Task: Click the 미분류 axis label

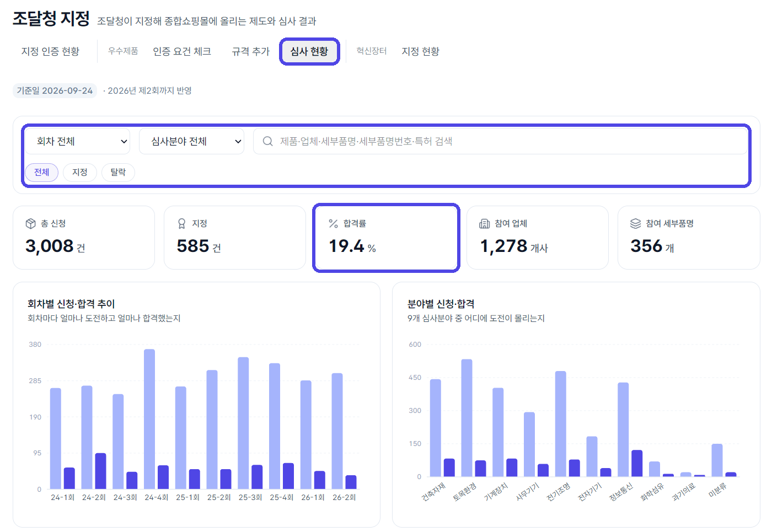Action: pos(717,490)
